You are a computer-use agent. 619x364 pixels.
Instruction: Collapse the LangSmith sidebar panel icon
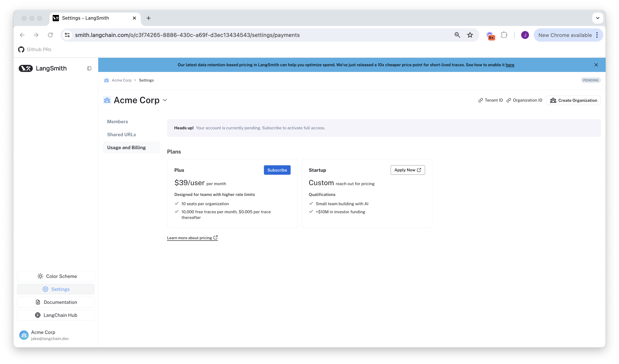(x=89, y=68)
